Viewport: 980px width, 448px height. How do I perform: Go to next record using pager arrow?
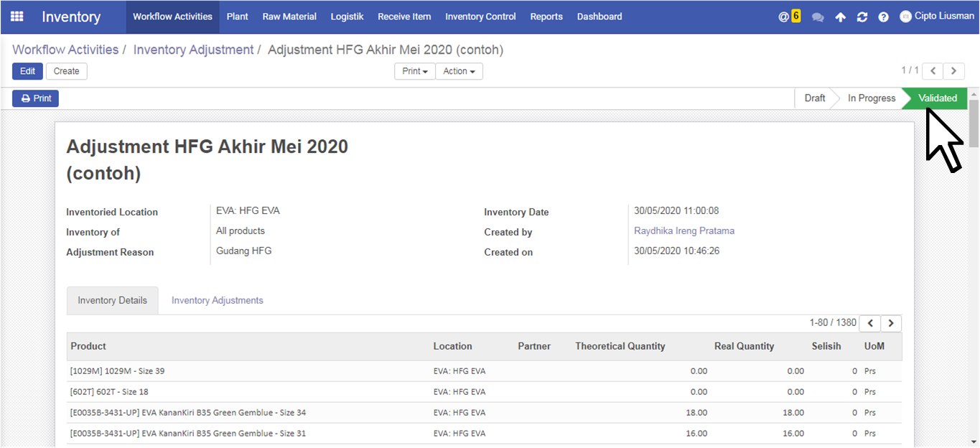[x=953, y=71]
